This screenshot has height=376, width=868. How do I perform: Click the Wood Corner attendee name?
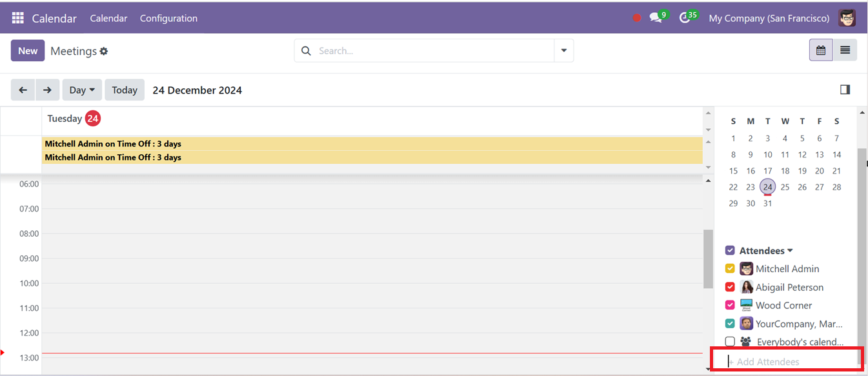point(783,305)
